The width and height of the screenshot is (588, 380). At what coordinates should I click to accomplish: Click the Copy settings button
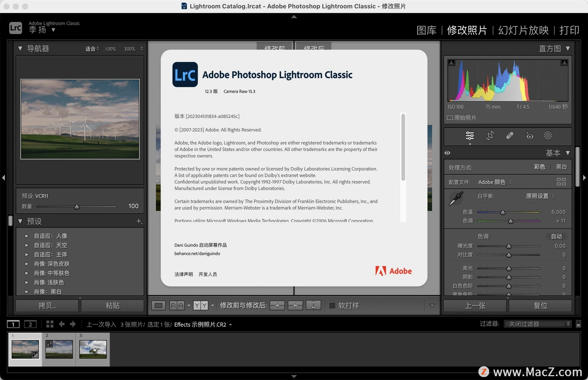[47, 306]
